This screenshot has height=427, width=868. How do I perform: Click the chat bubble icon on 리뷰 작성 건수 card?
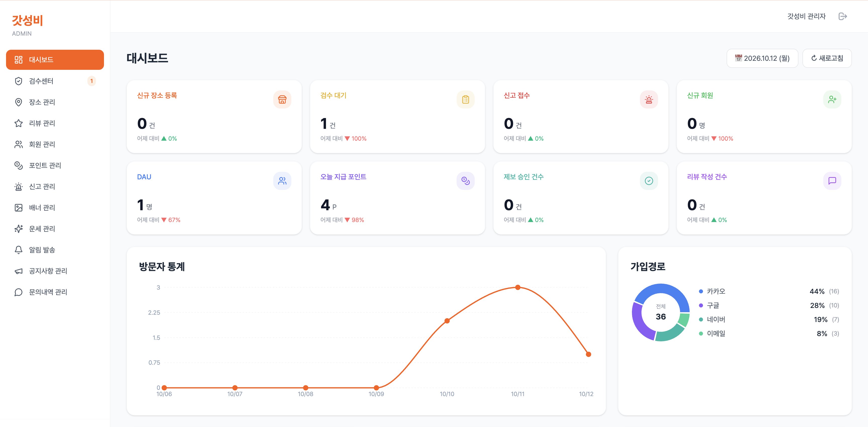coord(832,181)
